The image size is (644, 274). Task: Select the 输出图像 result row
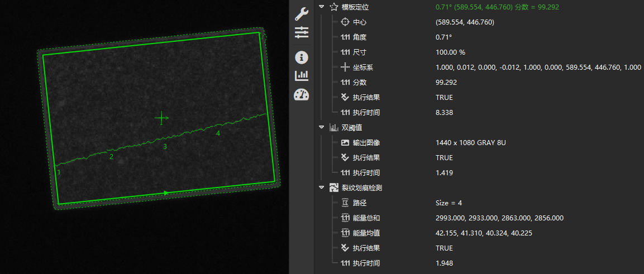366,143
